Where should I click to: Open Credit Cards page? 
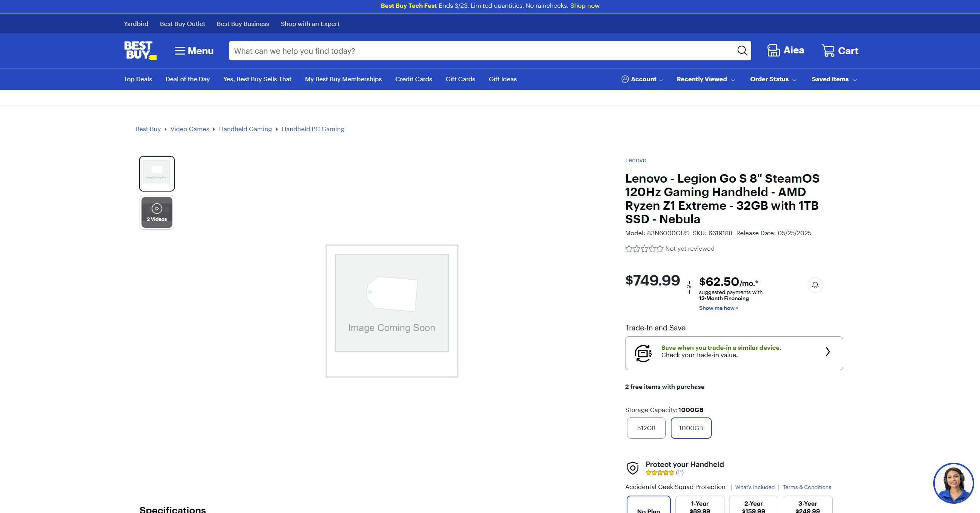(414, 79)
